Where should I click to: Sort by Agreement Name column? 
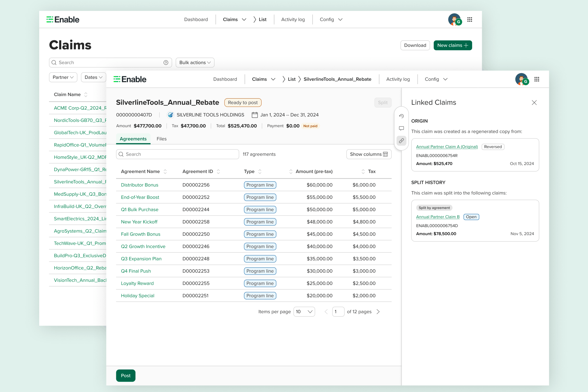(165, 171)
